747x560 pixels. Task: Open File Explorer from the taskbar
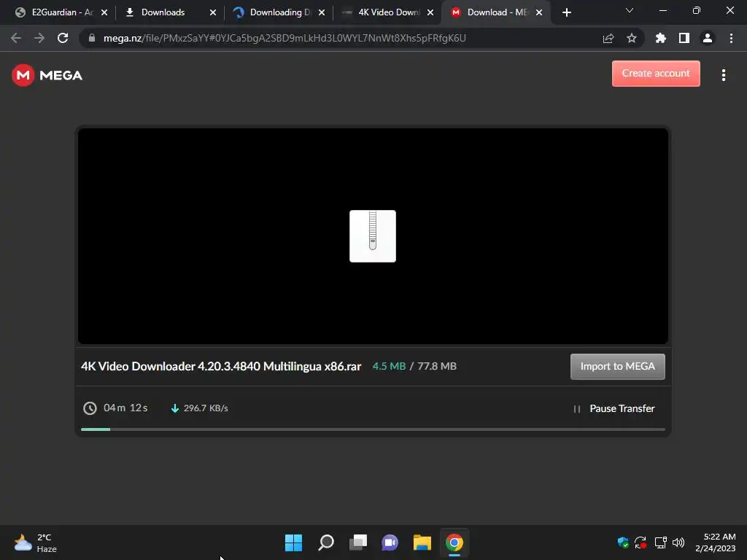(x=422, y=542)
